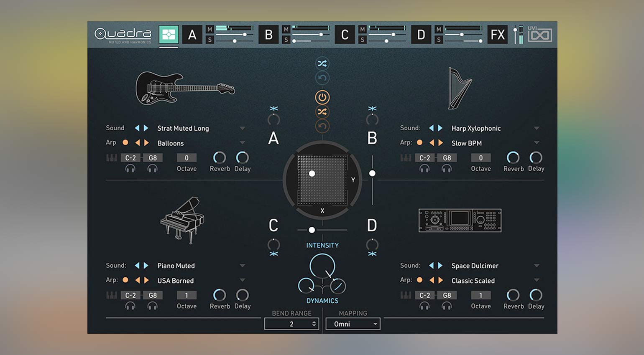Click the XY pad position handle
Image resolution: width=644 pixels, height=355 pixels.
click(312, 173)
